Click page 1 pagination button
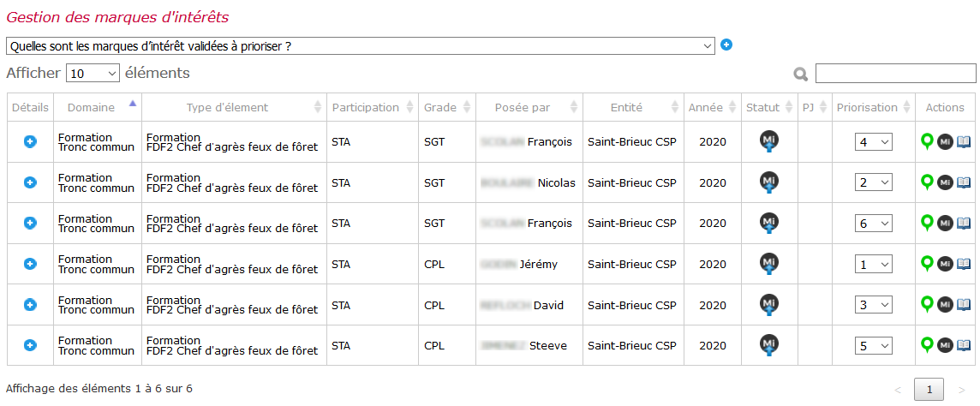Screen dimensions: 980x406 pos(929,390)
